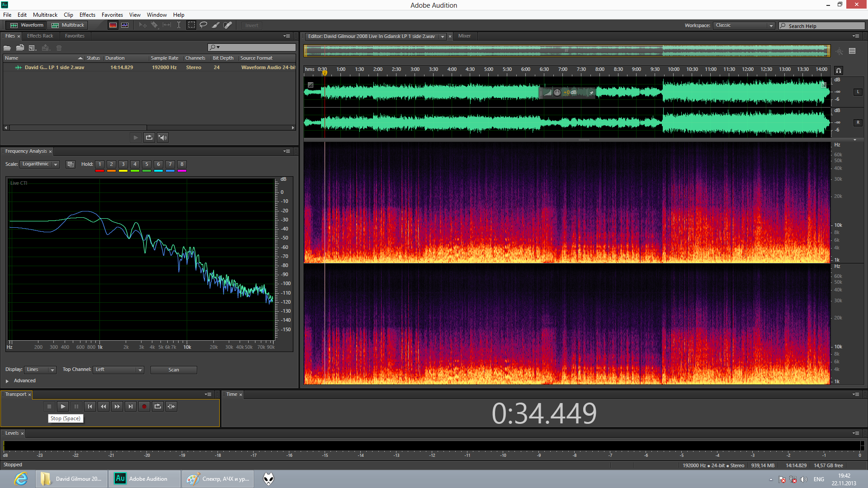Open the Window menu
Viewport: 868px width, 488px height.
pos(156,15)
